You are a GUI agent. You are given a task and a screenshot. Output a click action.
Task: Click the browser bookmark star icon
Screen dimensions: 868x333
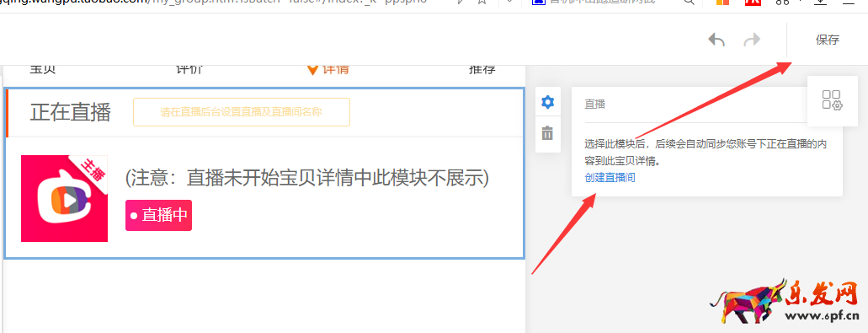coord(482,3)
